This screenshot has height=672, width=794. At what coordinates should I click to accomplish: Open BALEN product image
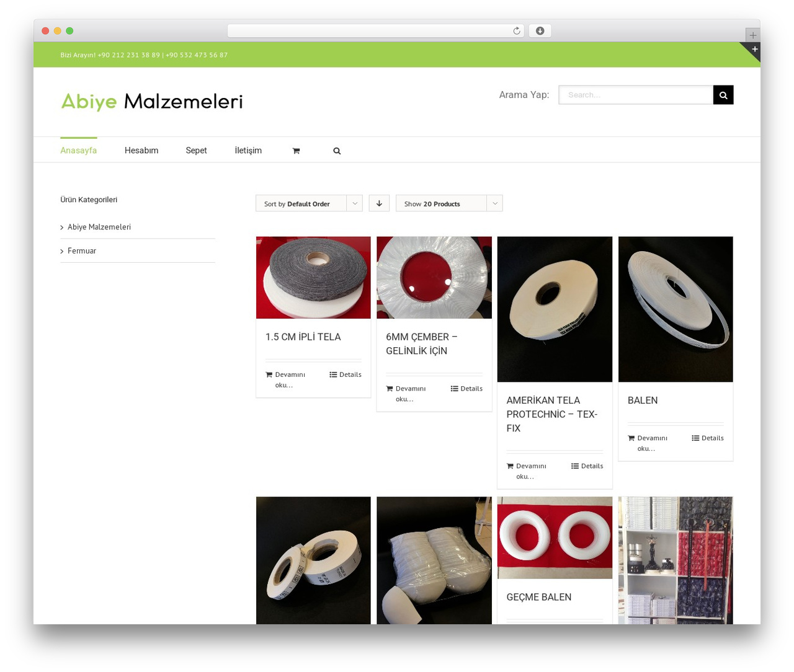676,309
